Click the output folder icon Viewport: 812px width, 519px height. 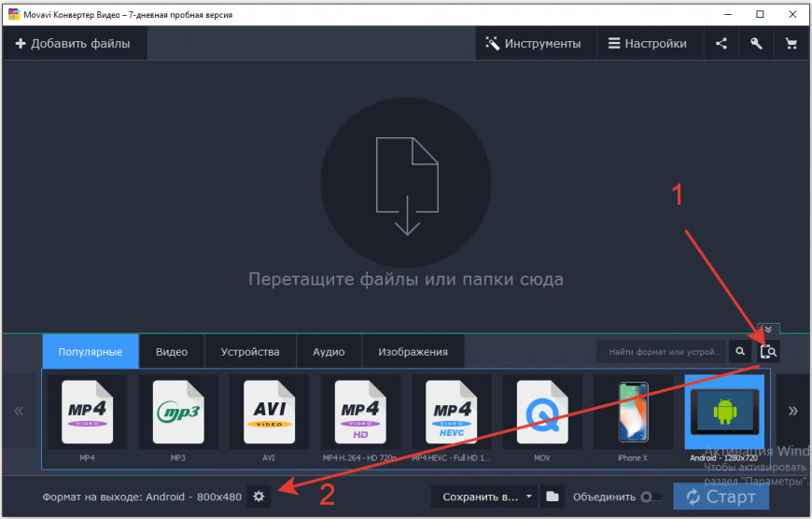coord(553,497)
